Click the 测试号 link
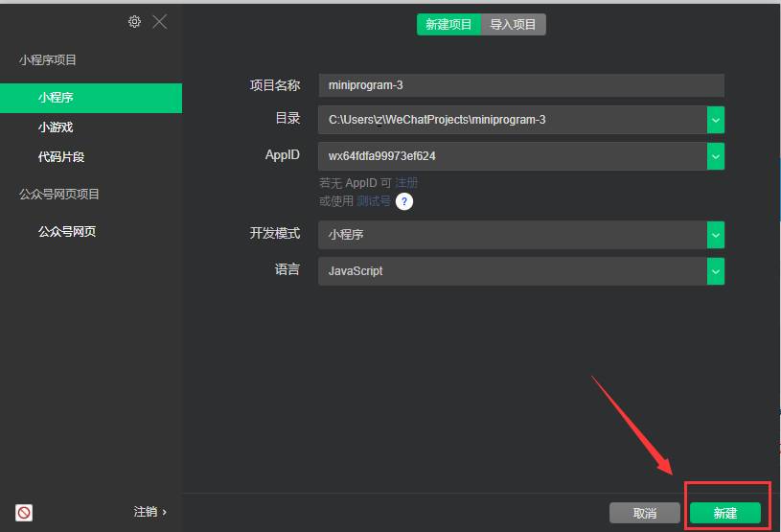The image size is (781, 532). click(374, 201)
